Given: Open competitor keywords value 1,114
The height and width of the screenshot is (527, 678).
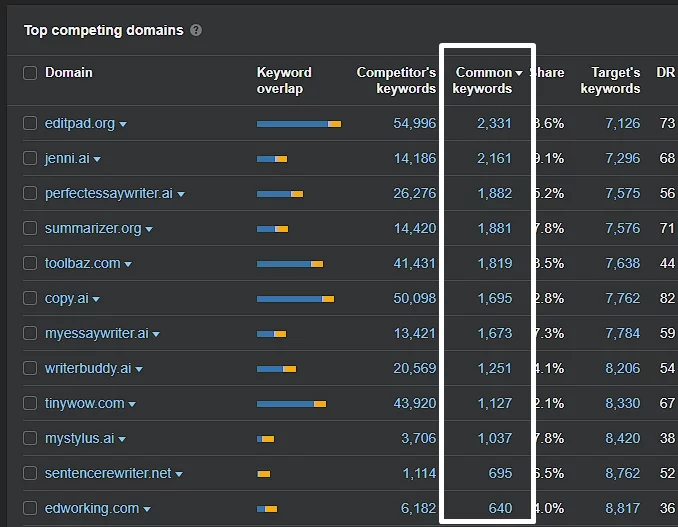Looking at the screenshot, I should pos(419,474).
